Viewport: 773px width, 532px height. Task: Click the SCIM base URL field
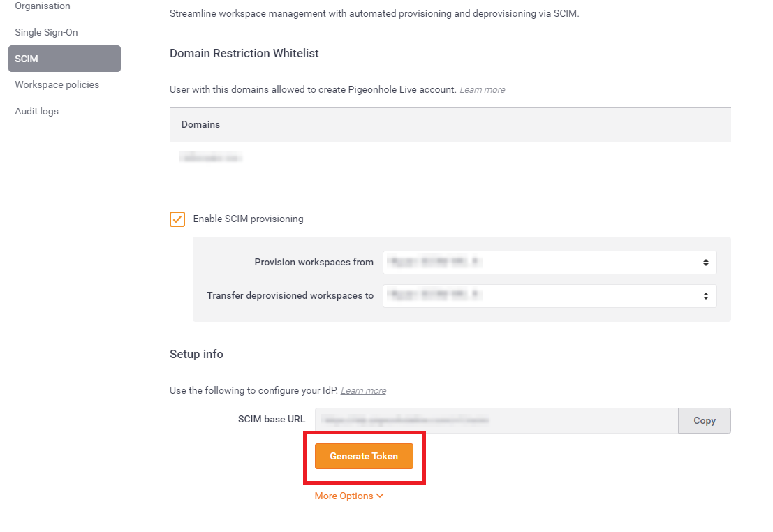(496, 420)
